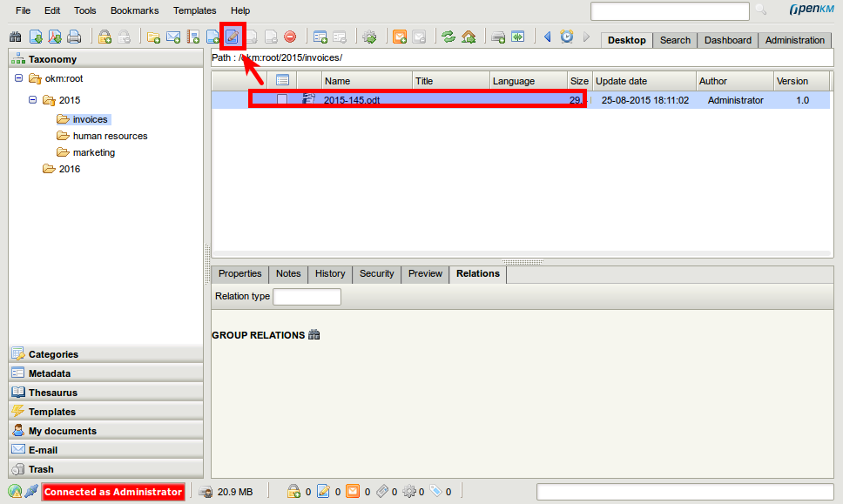Viewport: 843px width, 504px height.
Task: Click the red delete toolbar icon
Action: tap(290, 37)
